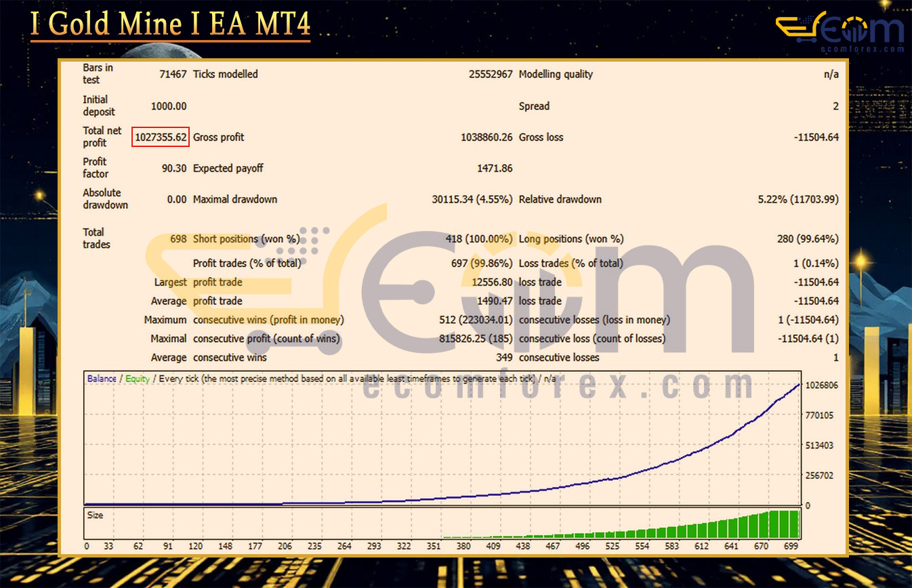Select the Gross loss value in the top row
Screen dimensions: 912x588
816,137
